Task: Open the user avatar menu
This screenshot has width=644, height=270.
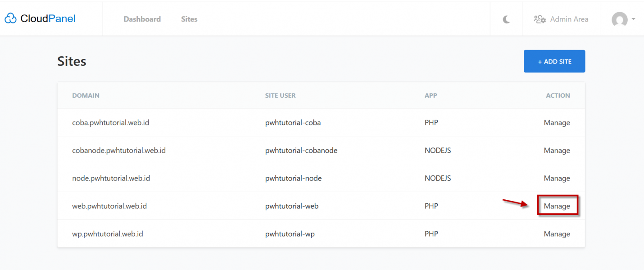Action: (x=619, y=19)
